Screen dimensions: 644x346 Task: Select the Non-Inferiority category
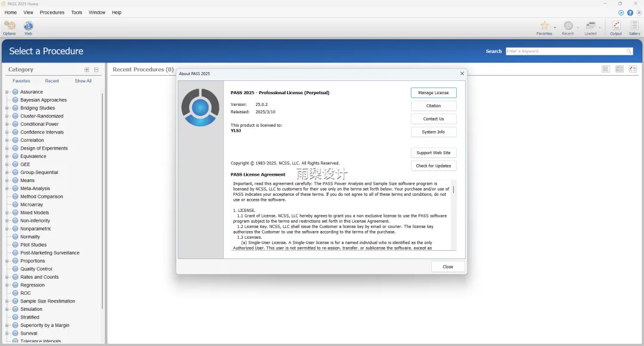pyautogui.click(x=35, y=220)
